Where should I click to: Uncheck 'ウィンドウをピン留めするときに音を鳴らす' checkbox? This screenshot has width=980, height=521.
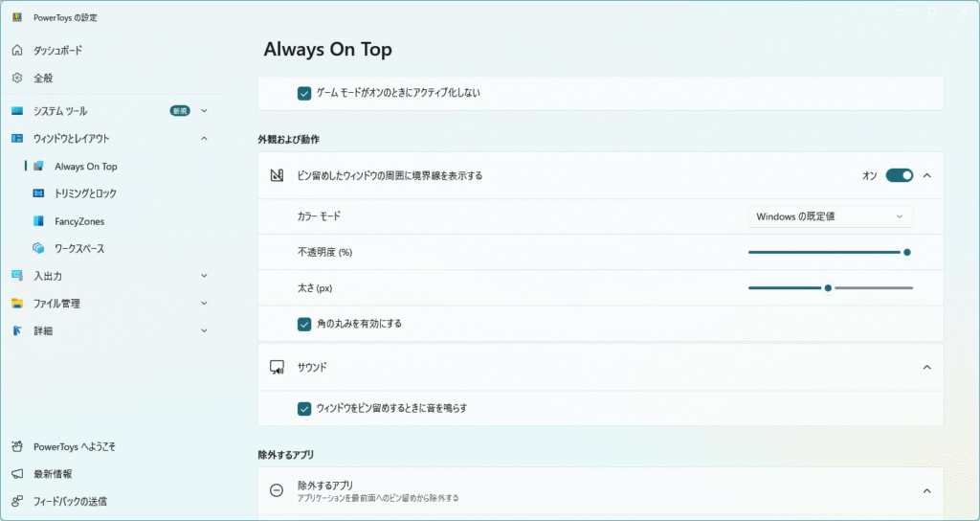click(x=304, y=408)
